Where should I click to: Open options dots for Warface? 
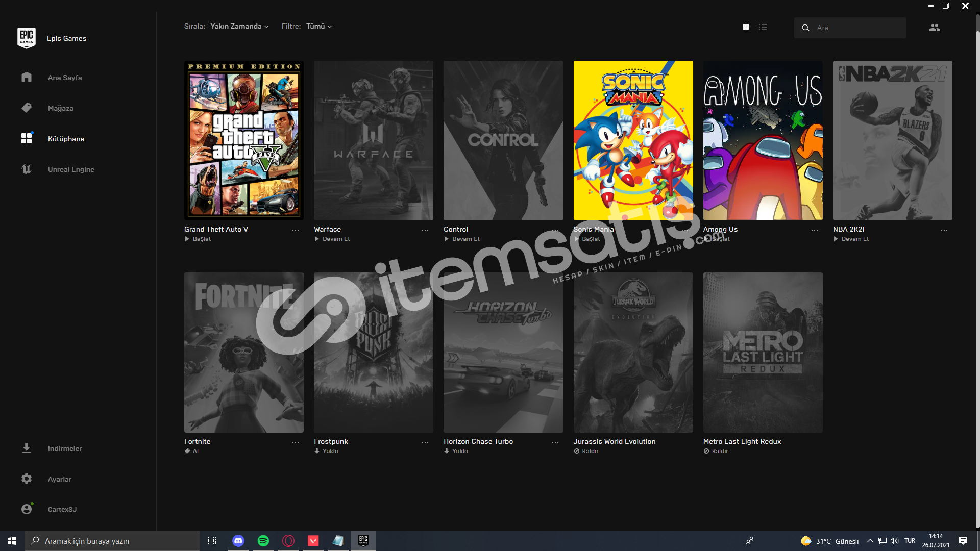point(425,231)
